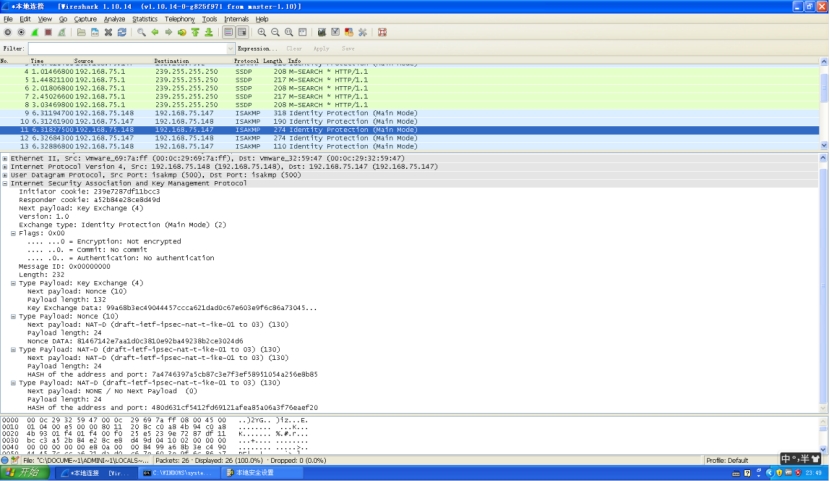The image size is (830, 481).
Task: Click the open capture file folder icon
Action: coord(82,32)
